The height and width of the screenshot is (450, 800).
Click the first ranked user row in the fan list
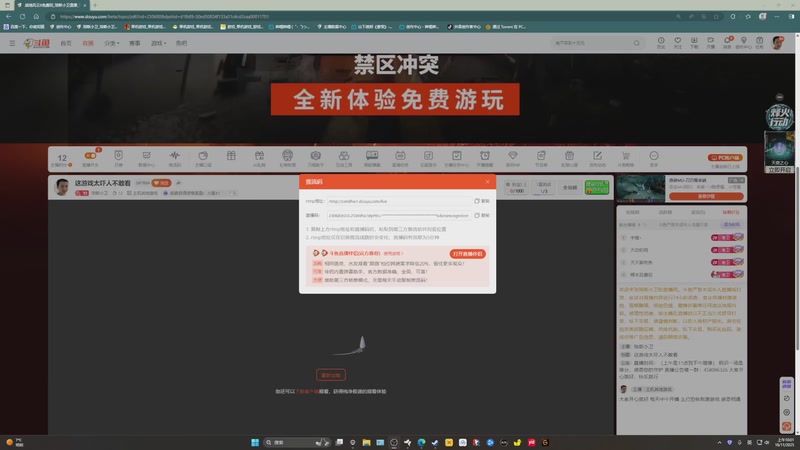(682, 238)
